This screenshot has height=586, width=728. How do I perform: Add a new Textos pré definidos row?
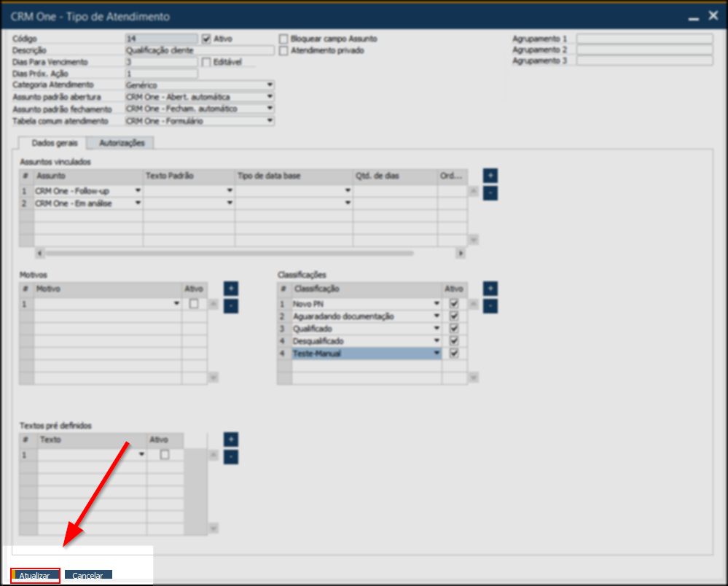230,439
